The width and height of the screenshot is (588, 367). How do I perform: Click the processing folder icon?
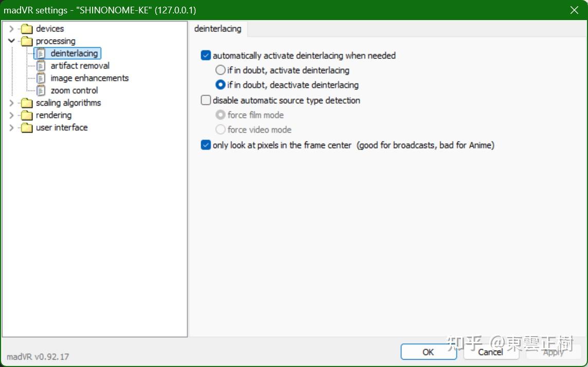click(27, 41)
